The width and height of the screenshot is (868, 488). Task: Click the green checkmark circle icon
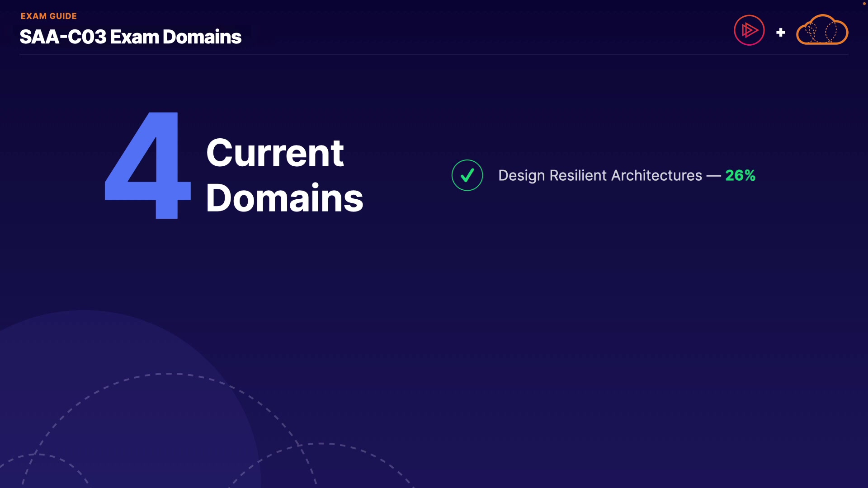(x=467, y=175)
